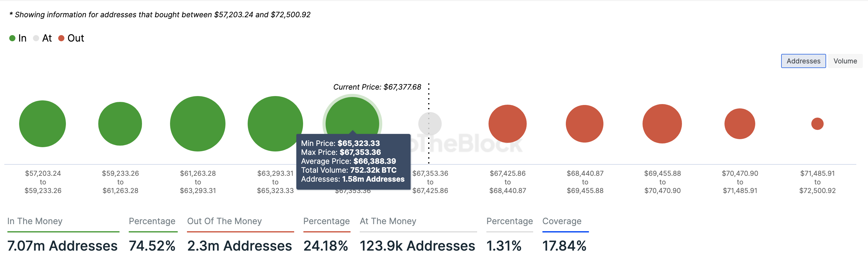Image resolution: width=868 pixels, height=262 pixels.
Task: Click the red bubble for $68,440.87 to $69,455.88
Action: (584, 123)
